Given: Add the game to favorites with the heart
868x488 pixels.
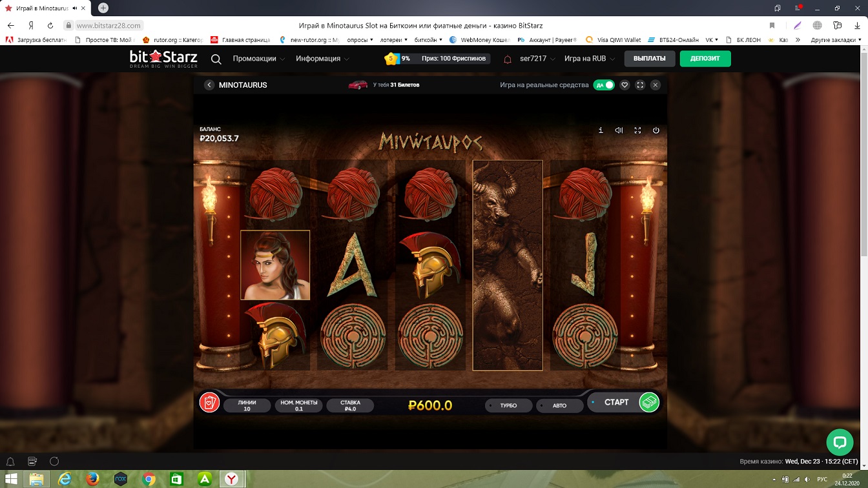Looking at the screenshot, I should pyautogui.click(x=625, y=85).
